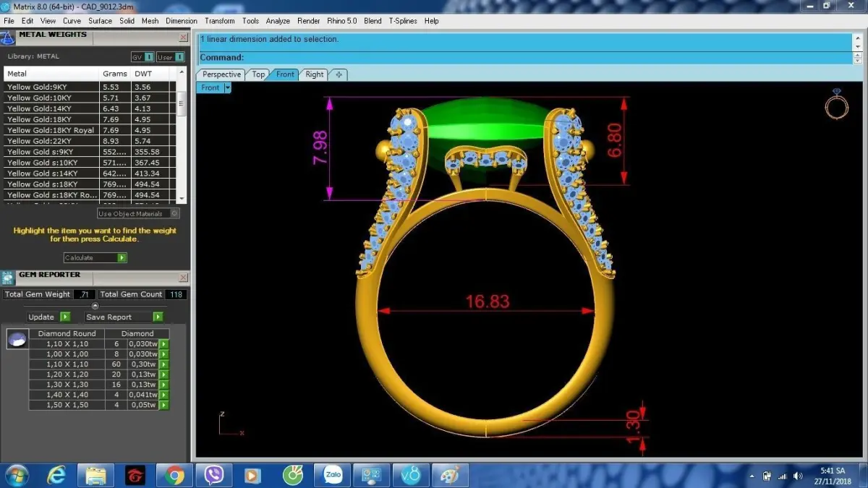Image resolution: width=868 pixels, height=488 pixels.
Task: Click green arrow on 1,10 X 1,10 row with 6
Action: click(x=163, y=344)
